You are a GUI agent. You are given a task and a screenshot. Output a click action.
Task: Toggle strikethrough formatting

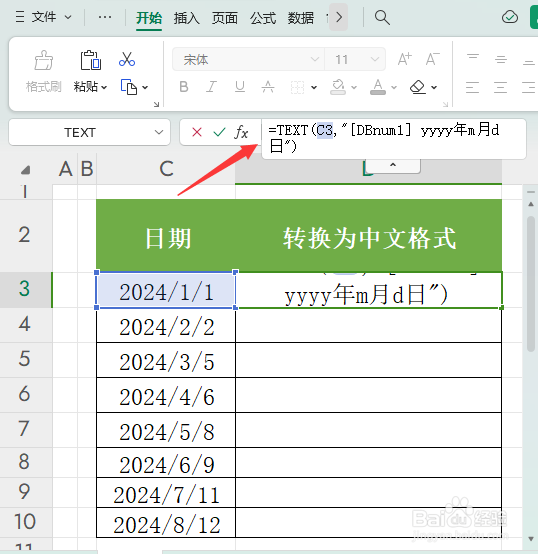point(268,87)
